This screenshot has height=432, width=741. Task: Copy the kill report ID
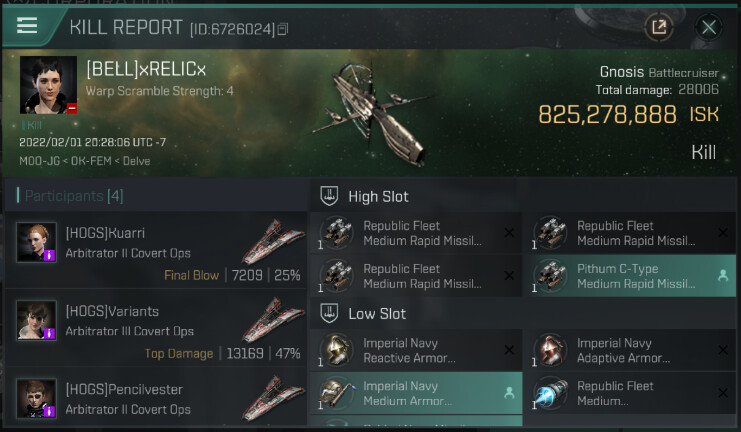tap(283, 29)
